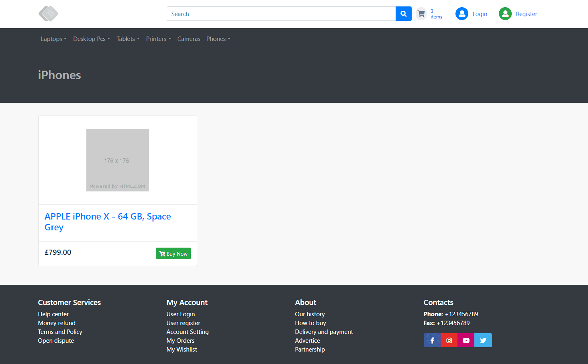This screenshot has width=588, height=364.
Task: Open the Delivery and payment link
Action: 324,332
